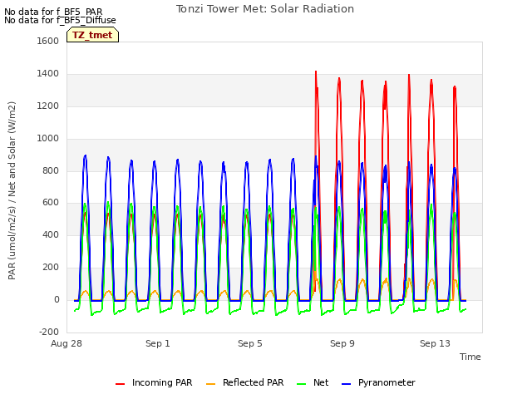Toggle Reflected PAR series in legend
The height and width of the screenshot is (399, 532).
point(244,382)
